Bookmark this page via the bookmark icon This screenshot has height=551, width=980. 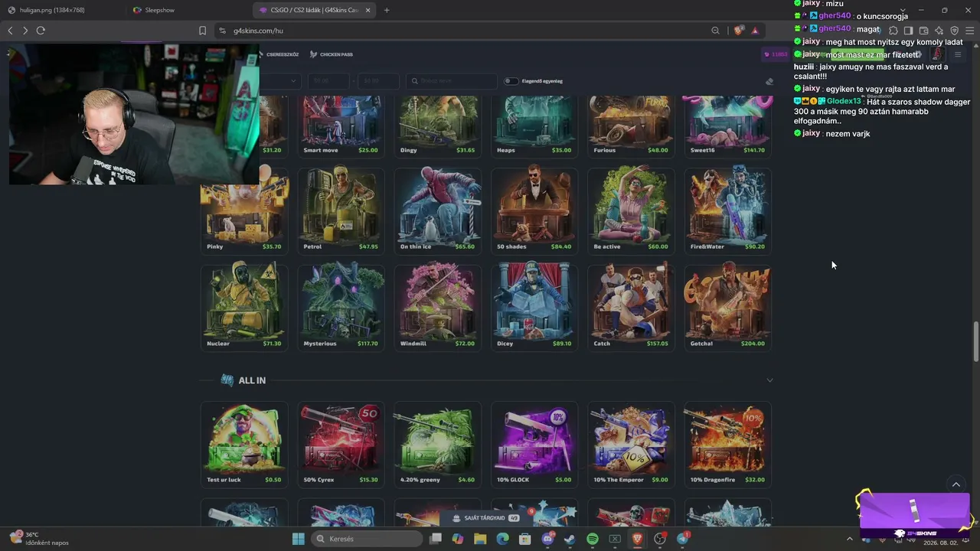point(202,31)
